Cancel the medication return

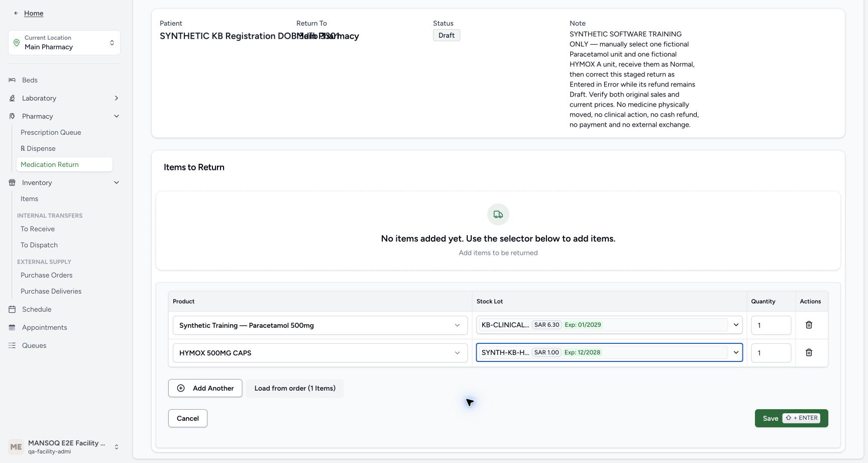[188, 418]
